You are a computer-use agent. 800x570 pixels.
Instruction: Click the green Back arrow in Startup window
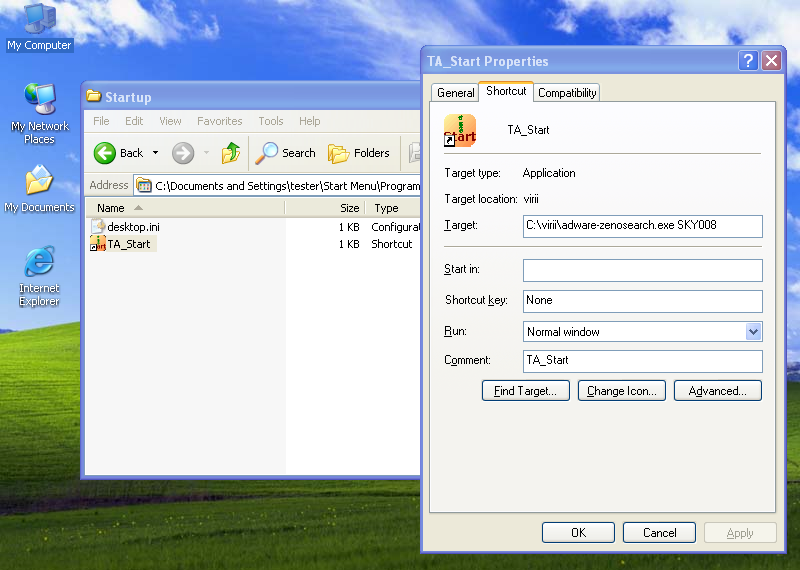(105, 153)
